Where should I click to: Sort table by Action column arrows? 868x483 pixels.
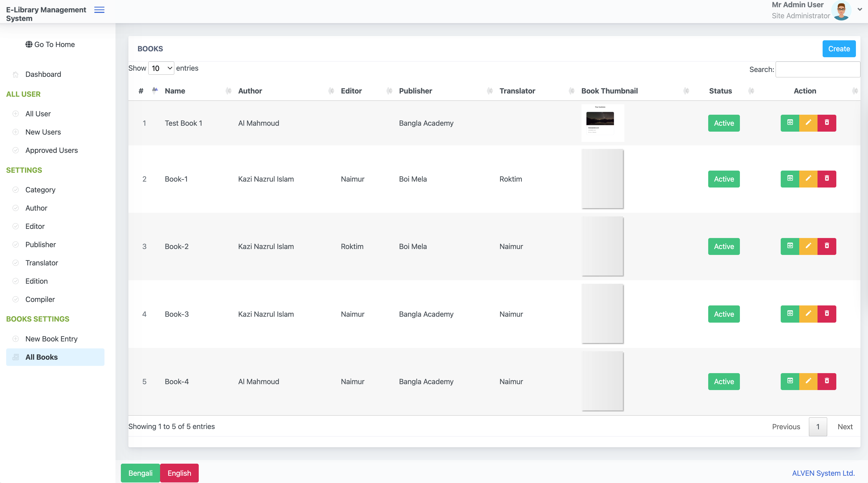coord(855,91)
